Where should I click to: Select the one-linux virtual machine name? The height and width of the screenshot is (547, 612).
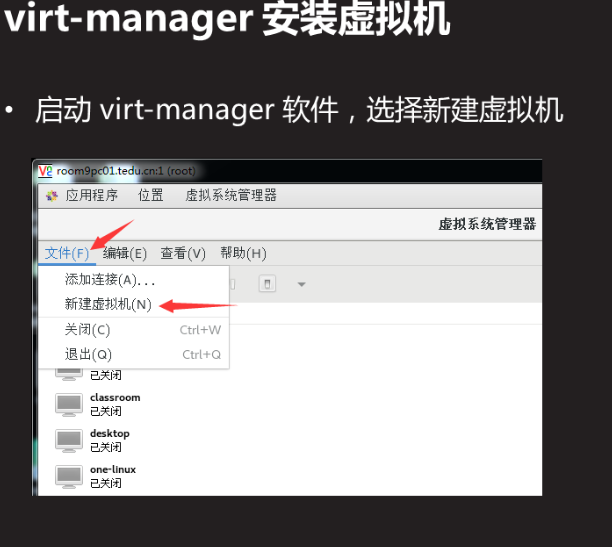pyautogui.click(x=113, y=469)
